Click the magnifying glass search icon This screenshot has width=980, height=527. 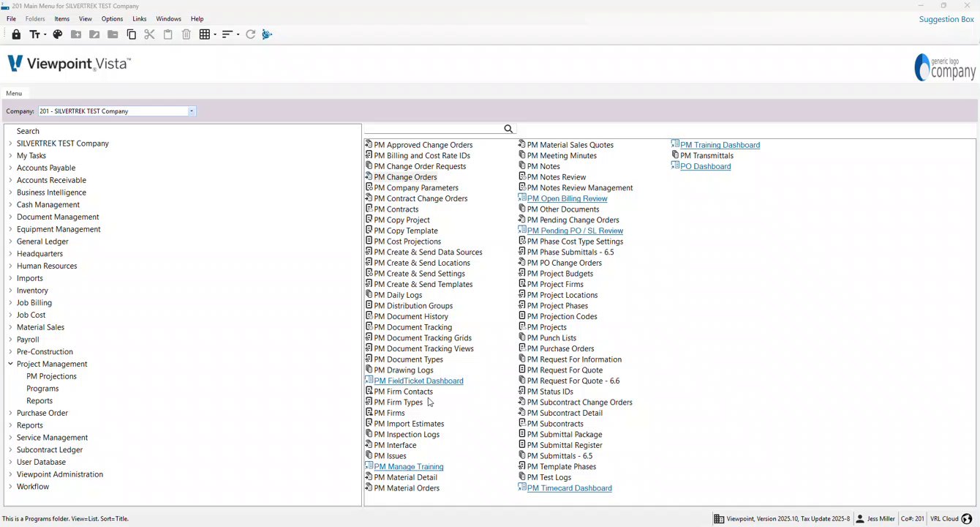point(508,129)
